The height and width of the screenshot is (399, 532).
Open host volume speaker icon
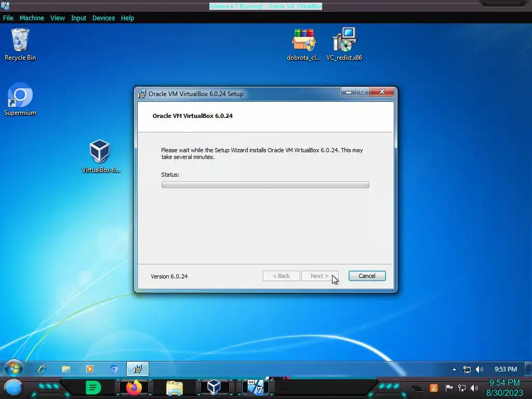474,388
